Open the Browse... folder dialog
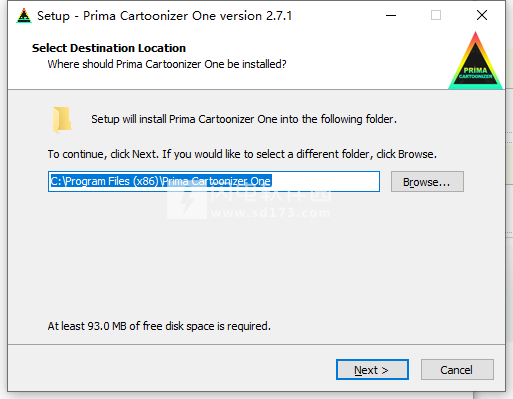The height and width of the screenshot is (399, 513). pyautogui.click(x=427, y=182)
